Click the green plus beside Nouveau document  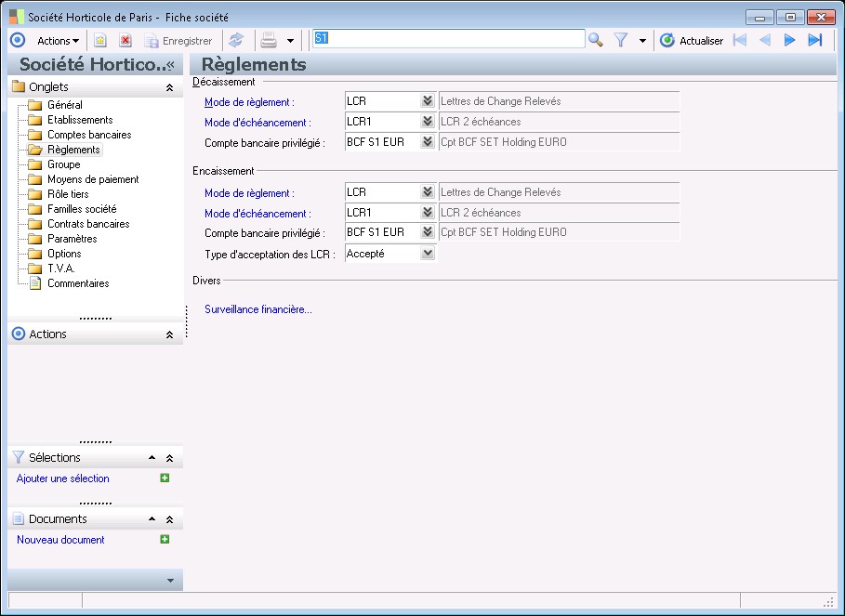(x=165, y=539)
